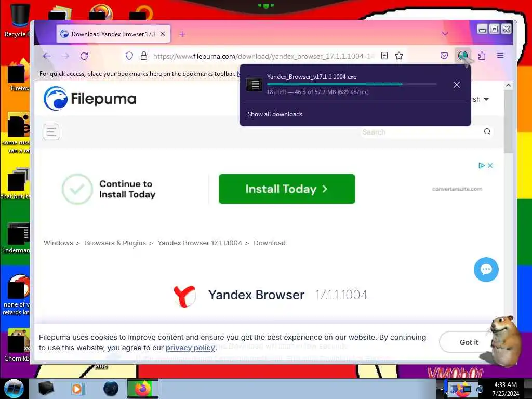Viewport: 532px width, 399px height.
Task: Open Yandex Browser 17.1.1.1004 breadcrumb
Action: pyautogui.click(x=200, y=243)
